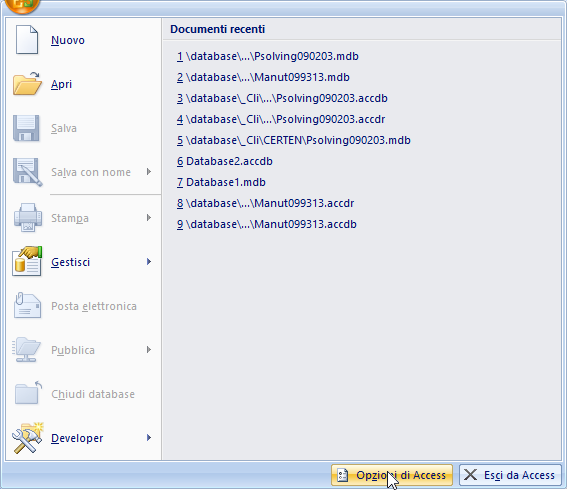Click the Salva floppy disk icon
The height and width of the screenshot is (490, 567).
click(26, 128)
